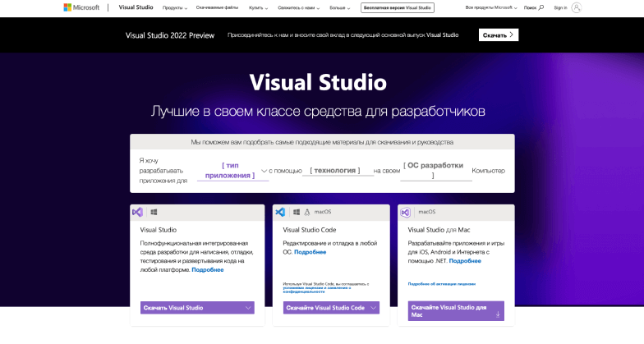Image resolution: width=644 pixels, height=344 pixels.
Task: Click the Visual Studio Code card title
Action: [x=309, y=230]
